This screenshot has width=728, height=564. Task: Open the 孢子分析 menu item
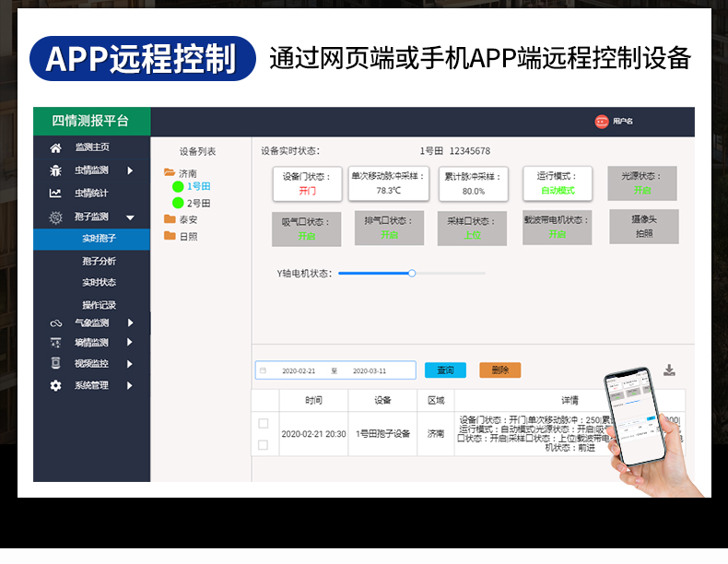[99, 262]
